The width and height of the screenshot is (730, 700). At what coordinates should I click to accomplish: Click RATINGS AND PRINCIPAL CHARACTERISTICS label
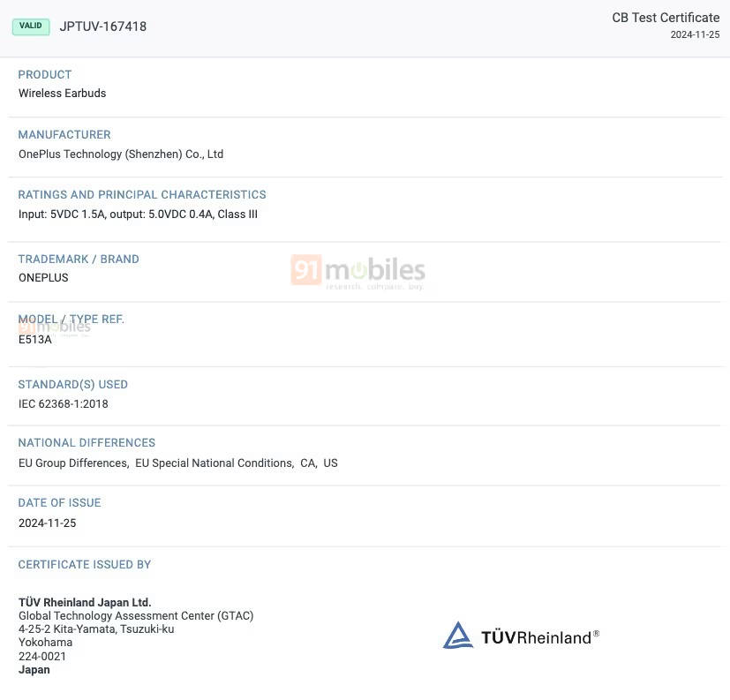coord(142,194)
